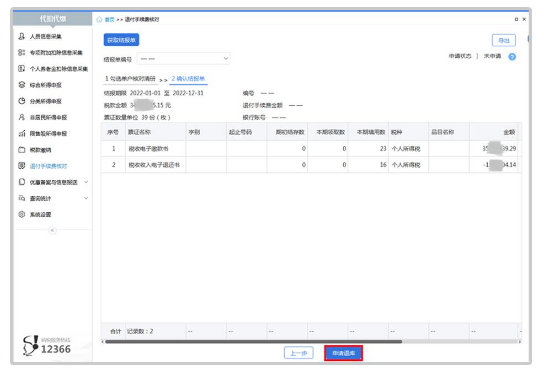Click the 申请退库 refund application button
The image size is (544, 373).
coord(343,353)
